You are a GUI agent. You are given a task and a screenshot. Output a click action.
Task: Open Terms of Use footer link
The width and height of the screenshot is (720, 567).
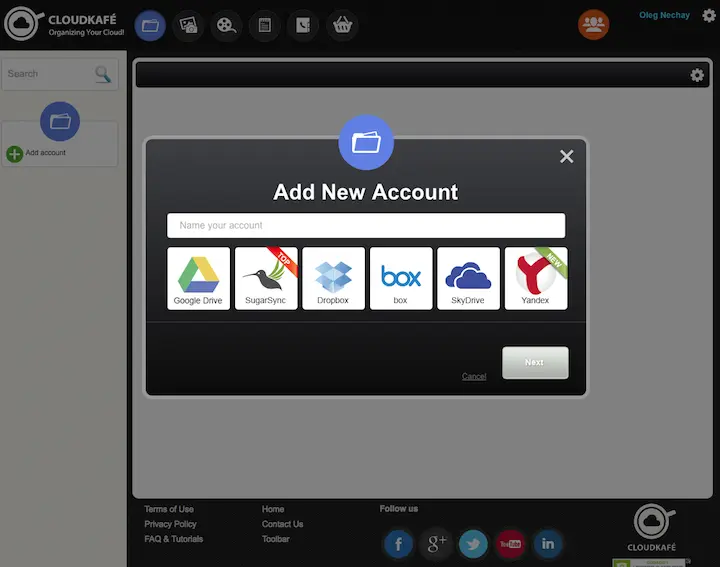coord(169,509)
